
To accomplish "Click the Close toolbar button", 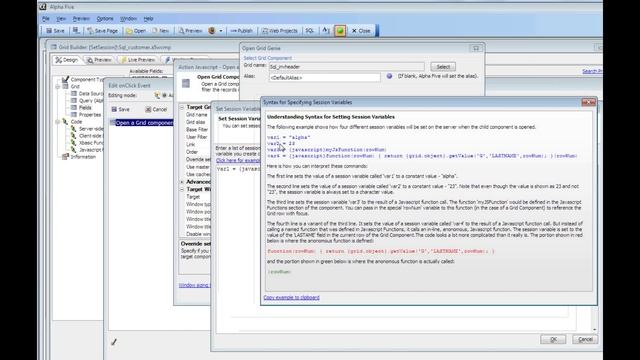I will (361, 31).
